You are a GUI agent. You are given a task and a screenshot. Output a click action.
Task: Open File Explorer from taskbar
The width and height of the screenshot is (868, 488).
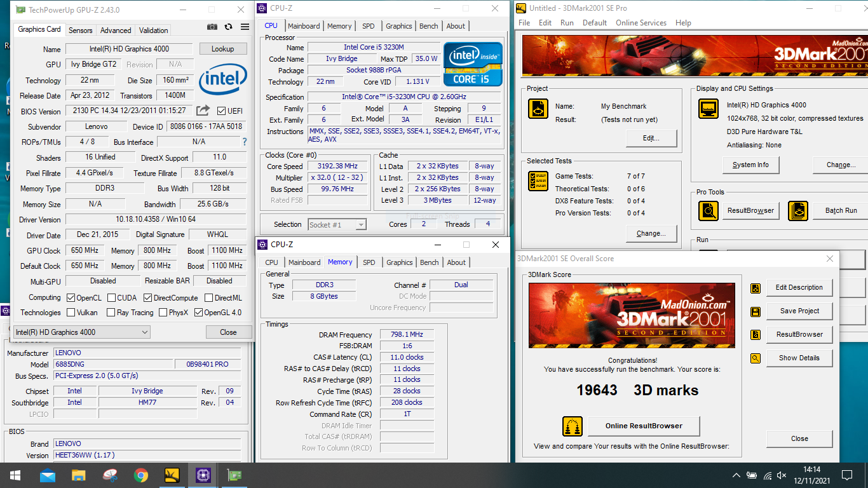[79, 475]
